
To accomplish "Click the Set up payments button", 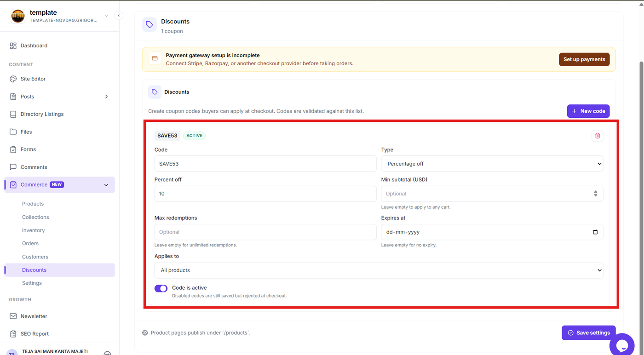I will pyautogui.click(x=584, y=59).
